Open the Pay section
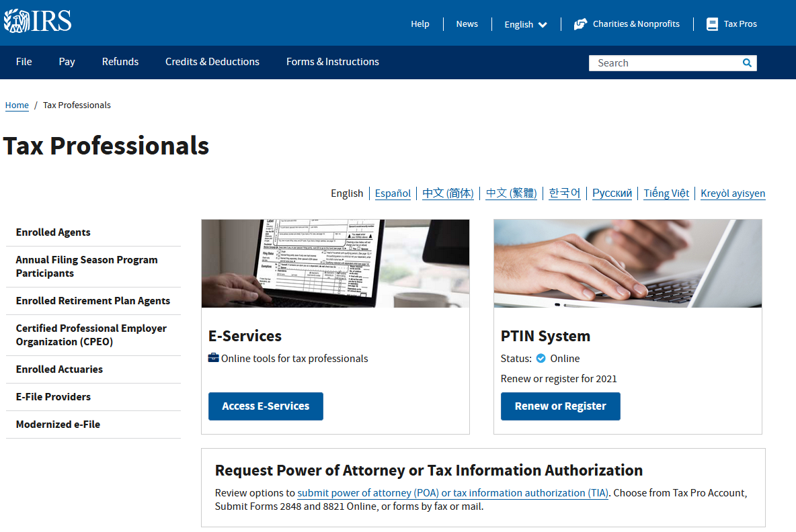Screen dimensions: 796x532 67,62
